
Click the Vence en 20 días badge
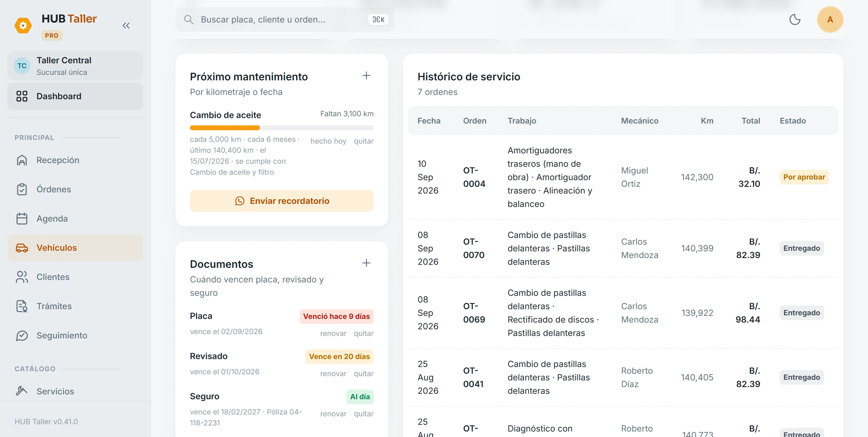339,356
